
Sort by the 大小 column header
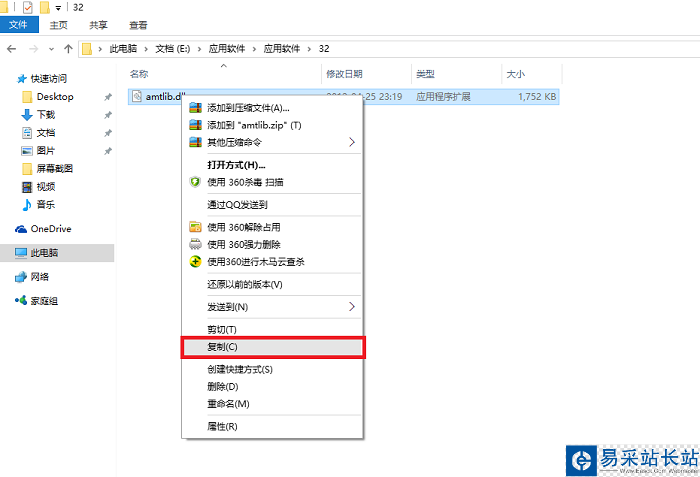tap(516, 74)
